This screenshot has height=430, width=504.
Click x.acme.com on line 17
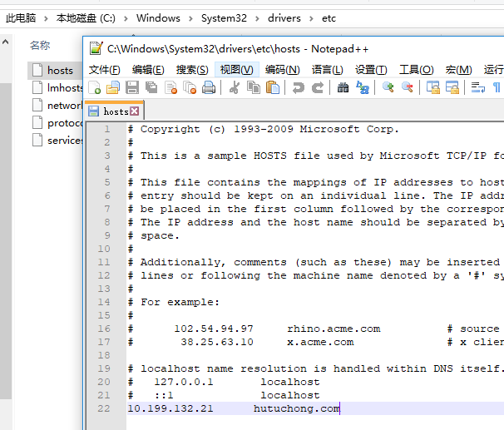coord(320,342)
